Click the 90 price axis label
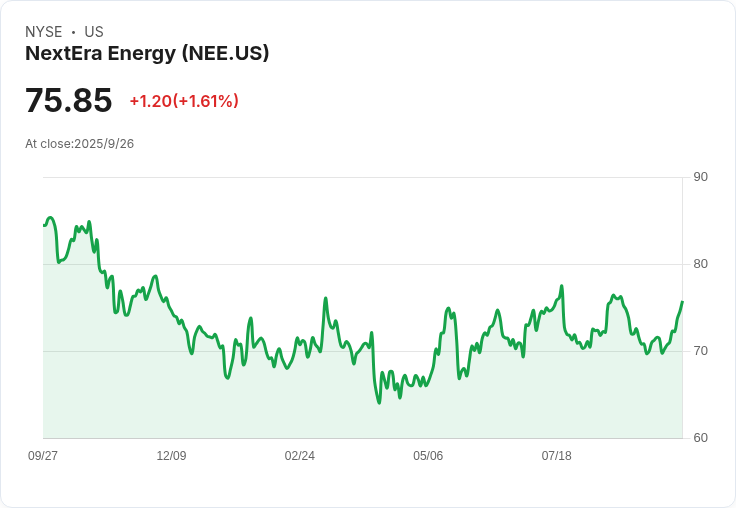Screen dimensions: 736x508 (700, 177)
